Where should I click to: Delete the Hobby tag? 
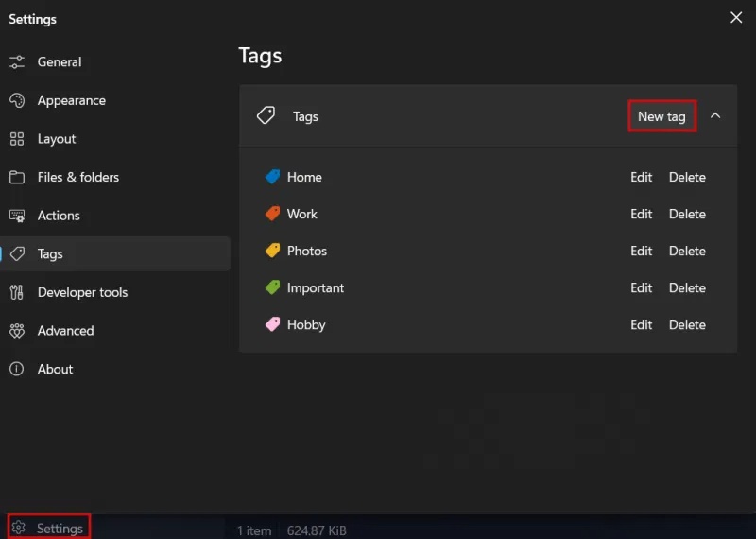687,324
